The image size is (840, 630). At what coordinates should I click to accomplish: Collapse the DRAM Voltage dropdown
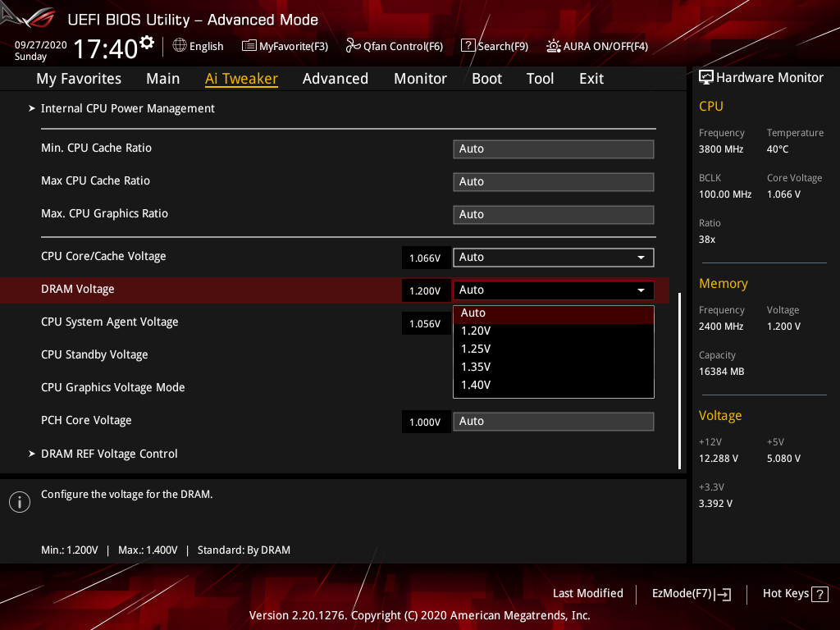[554, 290]
